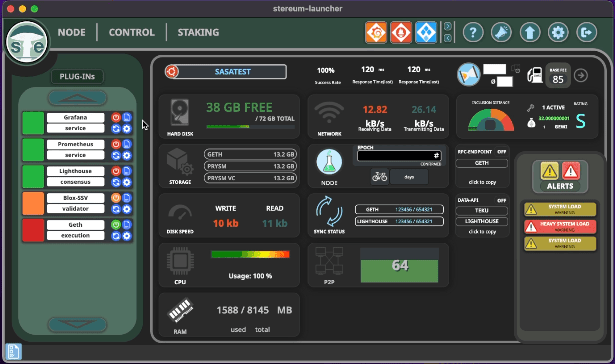615x364 pixels.
Task: Click the days counter box
Action: pyautogui.click(x=409, y=177)
